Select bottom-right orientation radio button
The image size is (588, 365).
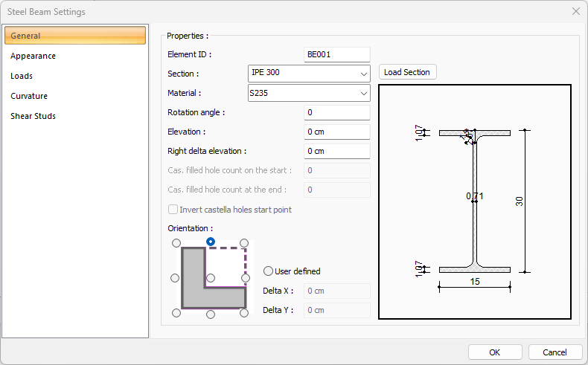244,313
